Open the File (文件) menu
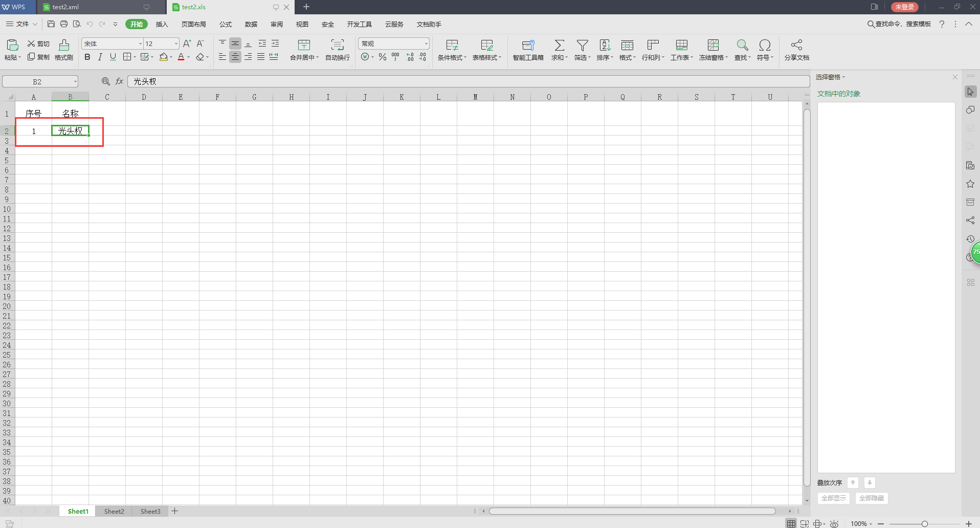980x528 pixels. coord(21,24)
